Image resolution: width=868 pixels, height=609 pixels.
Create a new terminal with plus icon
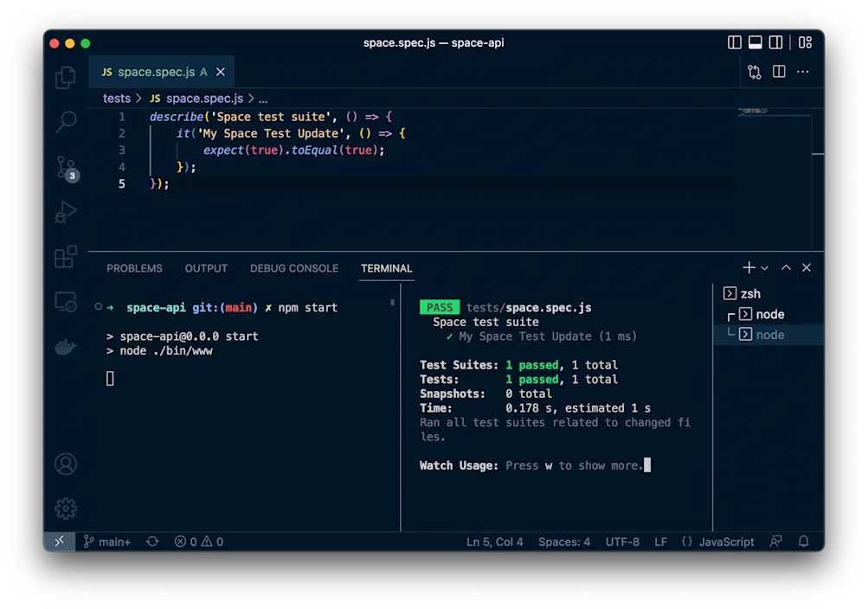coord(749,267)
